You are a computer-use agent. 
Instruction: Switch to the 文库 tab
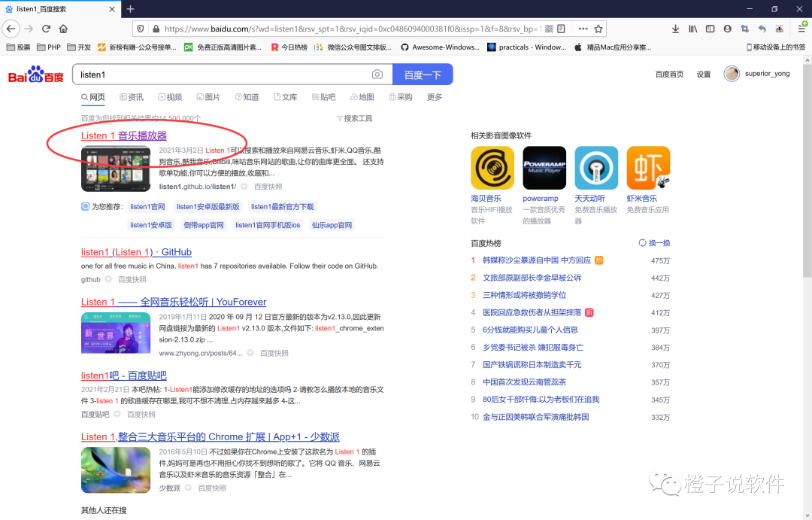[x=286, y=97]
